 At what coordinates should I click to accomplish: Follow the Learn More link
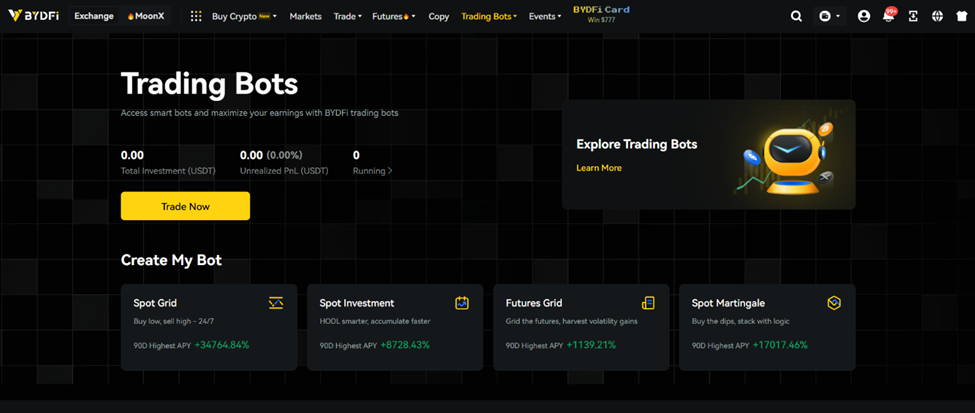point(599,168)
